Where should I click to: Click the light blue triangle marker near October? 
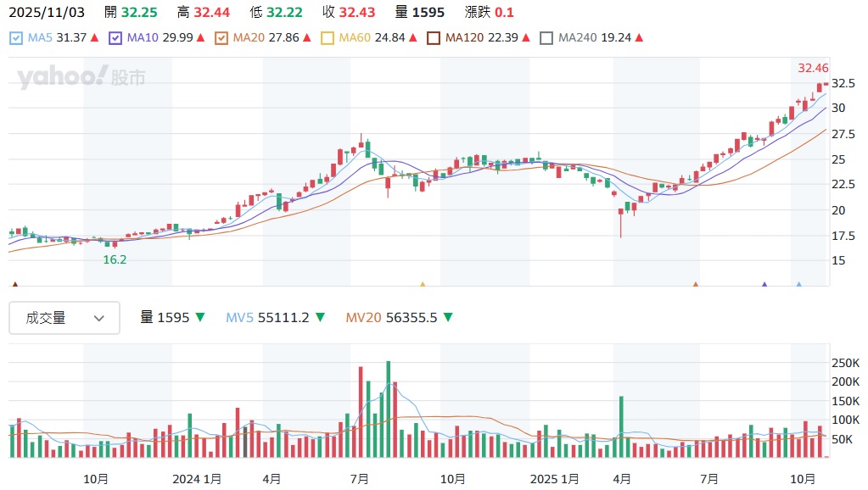point(798,285)
